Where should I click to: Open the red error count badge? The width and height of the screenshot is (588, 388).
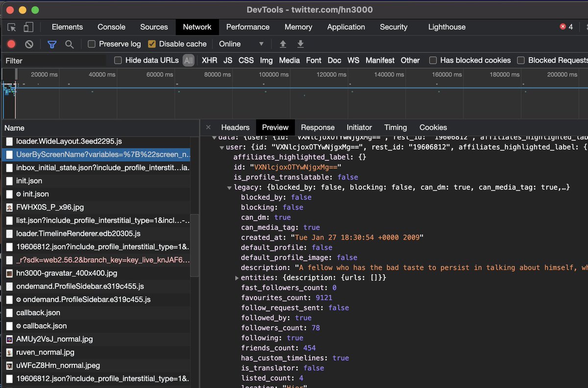[x=566, y=27]
